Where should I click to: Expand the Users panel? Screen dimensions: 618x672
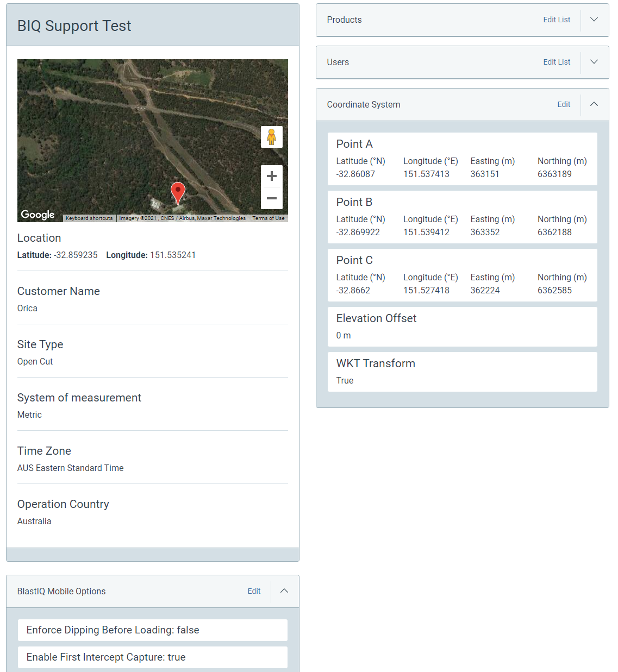594,62
